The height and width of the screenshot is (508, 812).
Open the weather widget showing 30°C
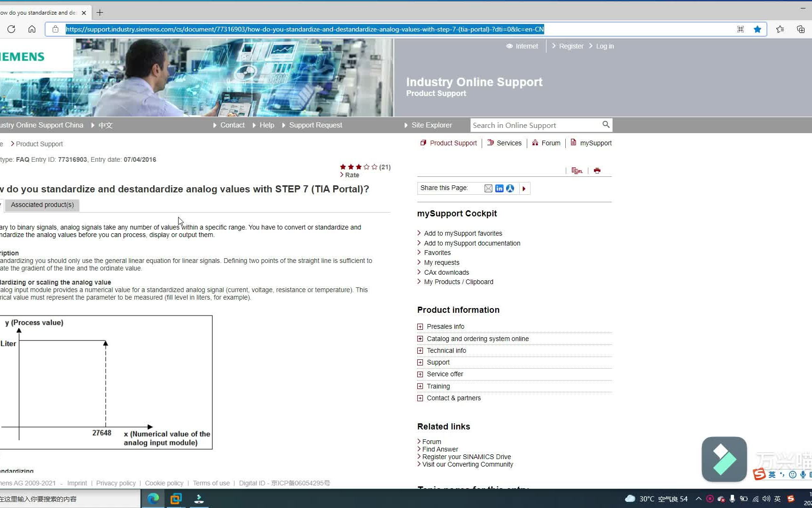click(x=656, y=499)
